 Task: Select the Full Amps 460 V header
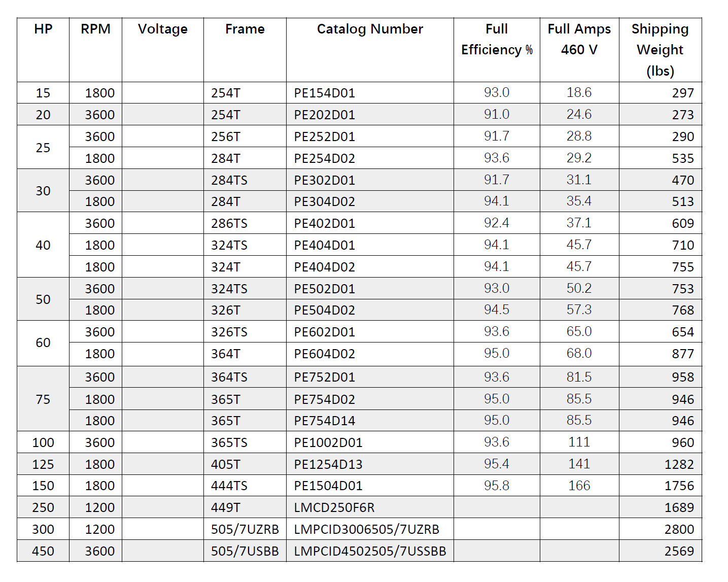[579, 40]
